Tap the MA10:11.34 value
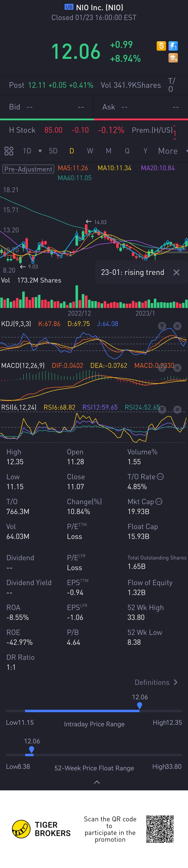188x868 pixels. coord(114,168)
